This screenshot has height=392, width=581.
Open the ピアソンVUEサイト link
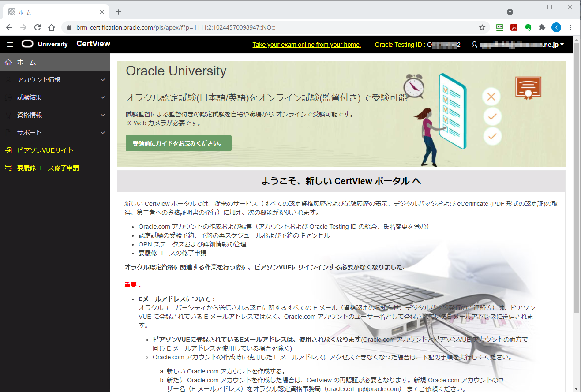click(x=45, y=150)
